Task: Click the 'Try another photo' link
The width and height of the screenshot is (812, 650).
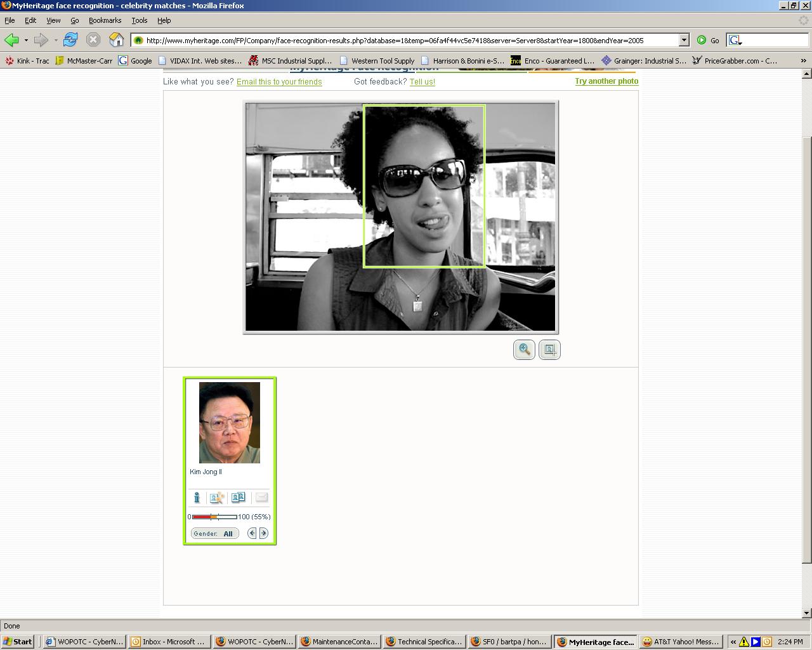Action: 606,81
